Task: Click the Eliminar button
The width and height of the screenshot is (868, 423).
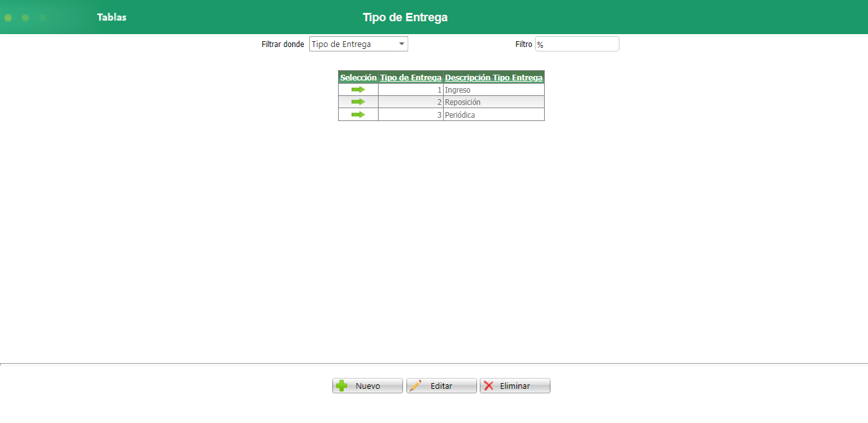Action: pos(515,386)
